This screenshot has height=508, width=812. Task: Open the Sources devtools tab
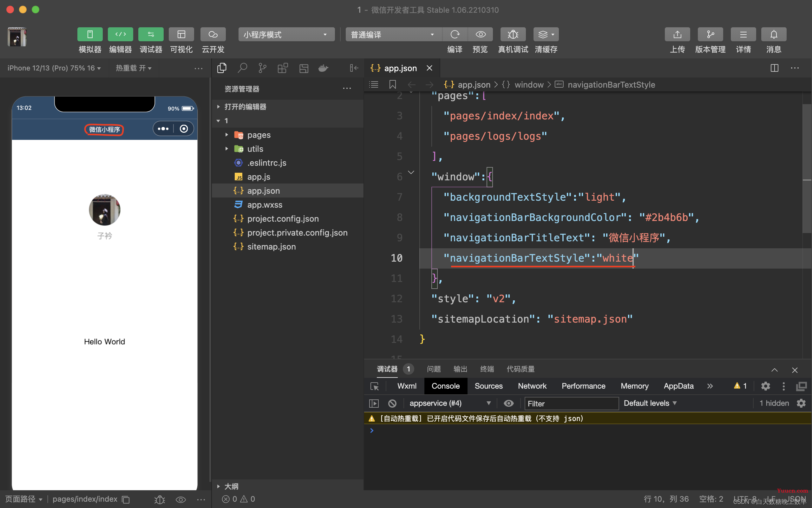point(488,386)
